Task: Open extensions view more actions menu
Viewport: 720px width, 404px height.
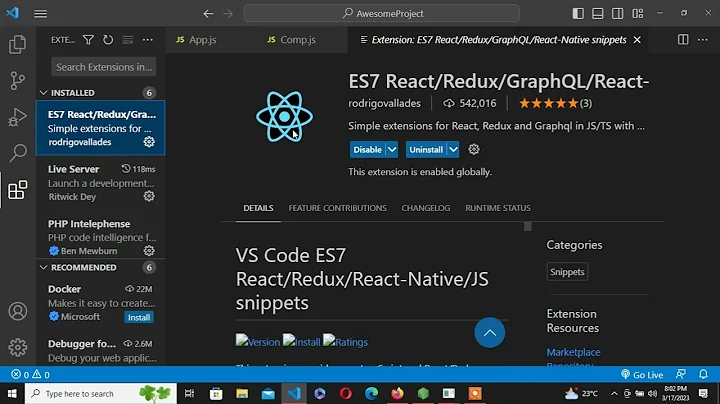Action: pyautogui.click(x=147, y=40)
